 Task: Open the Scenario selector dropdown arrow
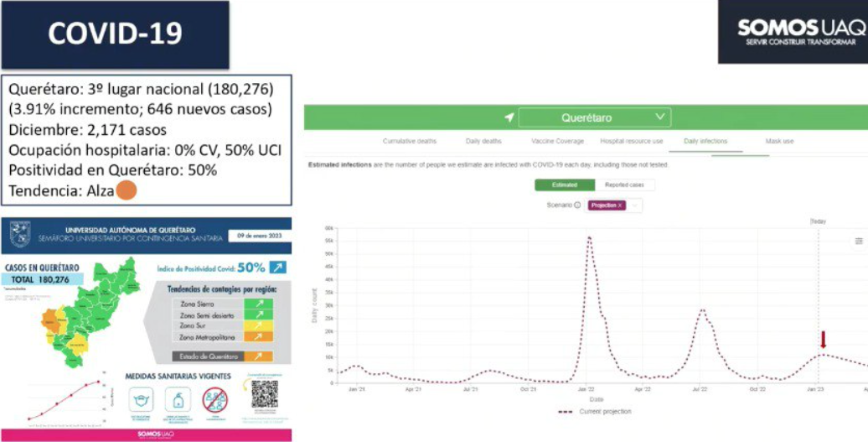tap(634, 205)
